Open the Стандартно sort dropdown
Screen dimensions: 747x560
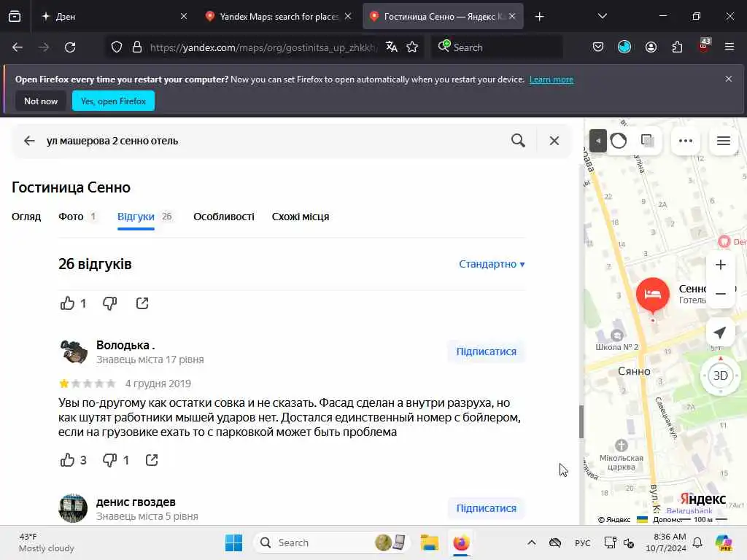click(492, 264)
